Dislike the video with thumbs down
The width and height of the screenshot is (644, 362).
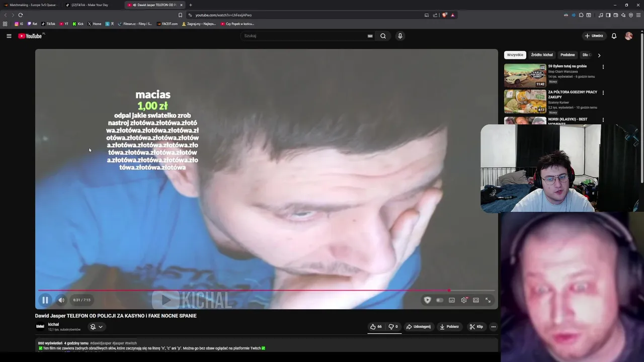393,327
